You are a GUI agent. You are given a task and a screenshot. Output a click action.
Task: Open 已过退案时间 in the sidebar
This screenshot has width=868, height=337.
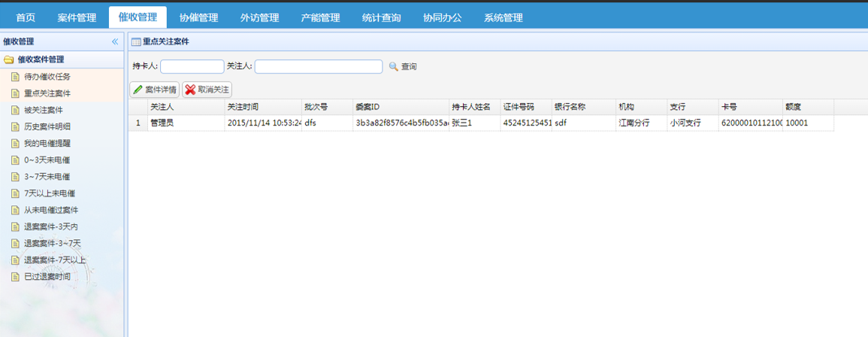click(x=47, y=277)
